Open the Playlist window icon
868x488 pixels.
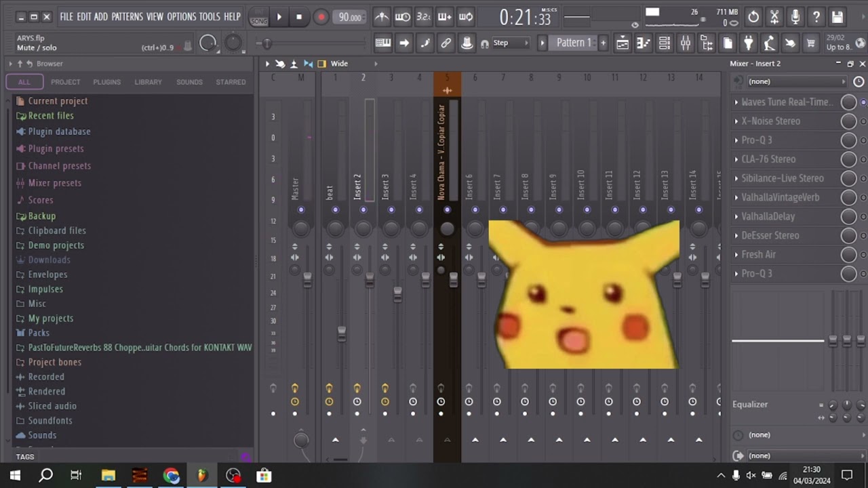tap(623, 43)
